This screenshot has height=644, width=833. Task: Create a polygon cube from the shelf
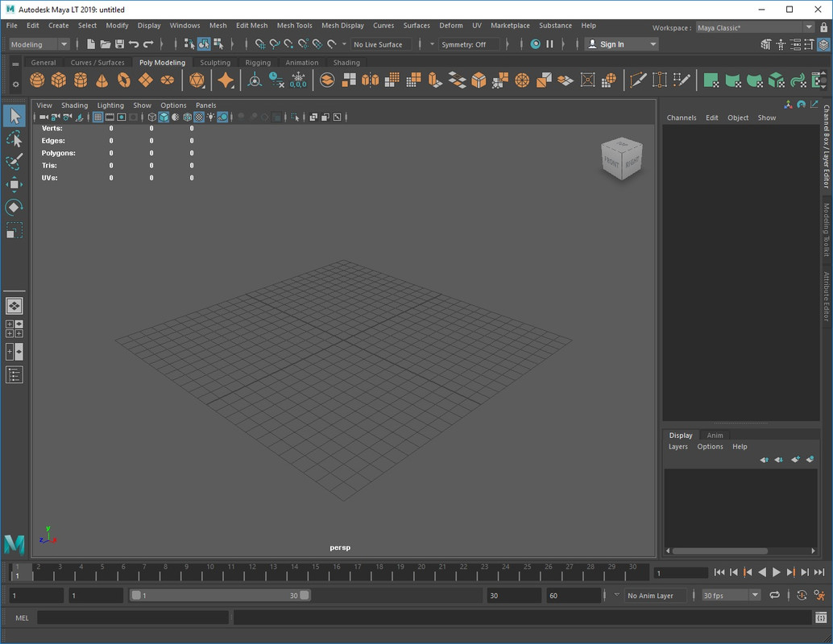point(59,80)
